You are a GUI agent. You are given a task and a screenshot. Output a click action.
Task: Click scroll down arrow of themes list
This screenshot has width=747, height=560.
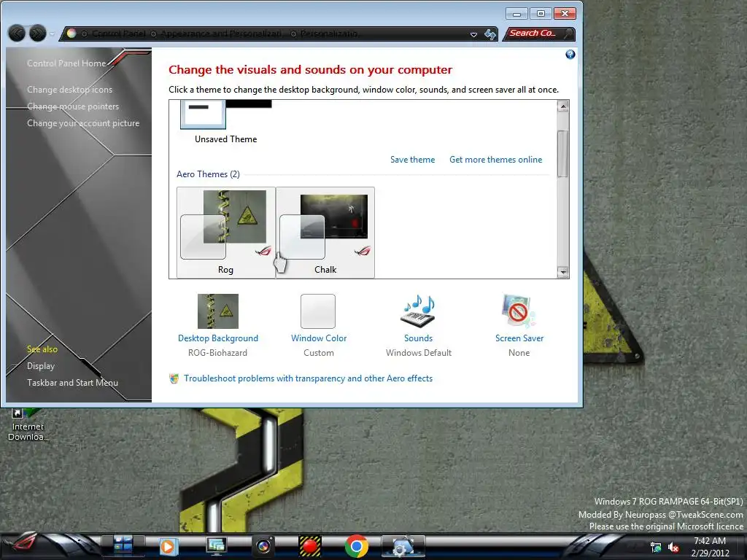pos(562,273)
